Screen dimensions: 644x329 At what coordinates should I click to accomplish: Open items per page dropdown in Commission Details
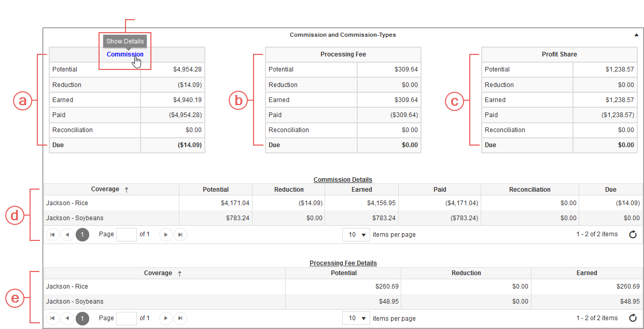[x=356, y=235]
